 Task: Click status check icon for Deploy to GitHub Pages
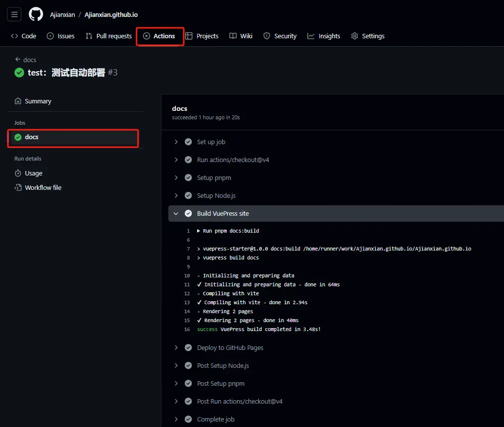click(x=188, y=348)
